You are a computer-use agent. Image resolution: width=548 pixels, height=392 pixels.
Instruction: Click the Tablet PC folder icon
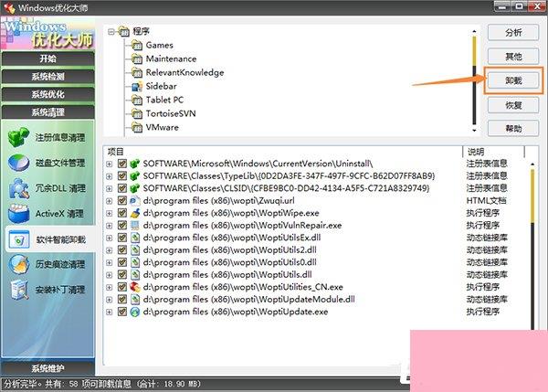point(137,100)
